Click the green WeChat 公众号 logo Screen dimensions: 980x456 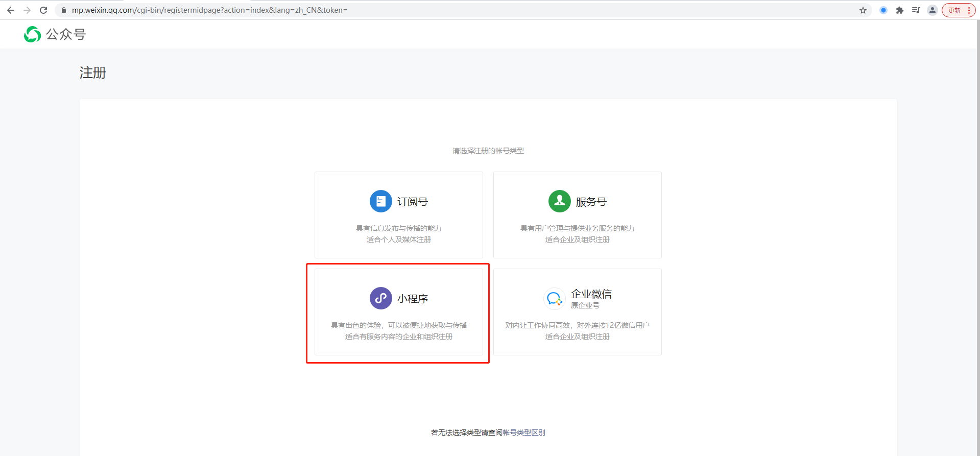[x=33, y=34]
